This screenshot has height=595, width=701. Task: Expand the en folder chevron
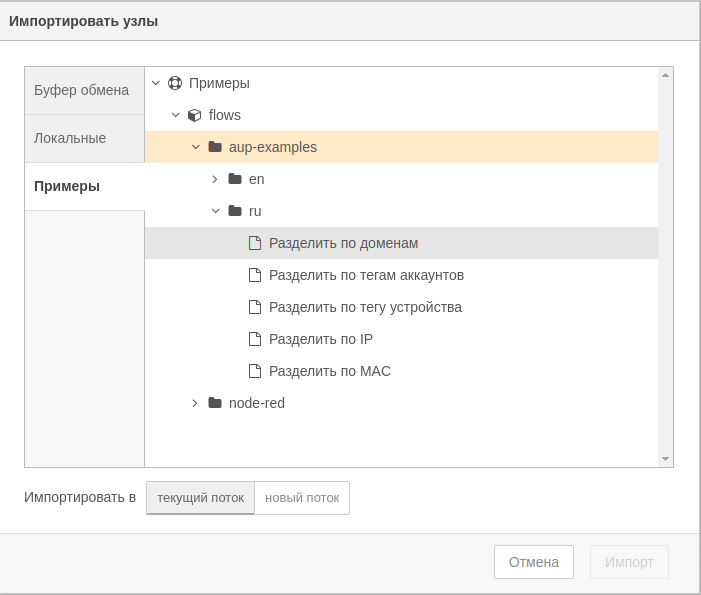click(215, 179)
